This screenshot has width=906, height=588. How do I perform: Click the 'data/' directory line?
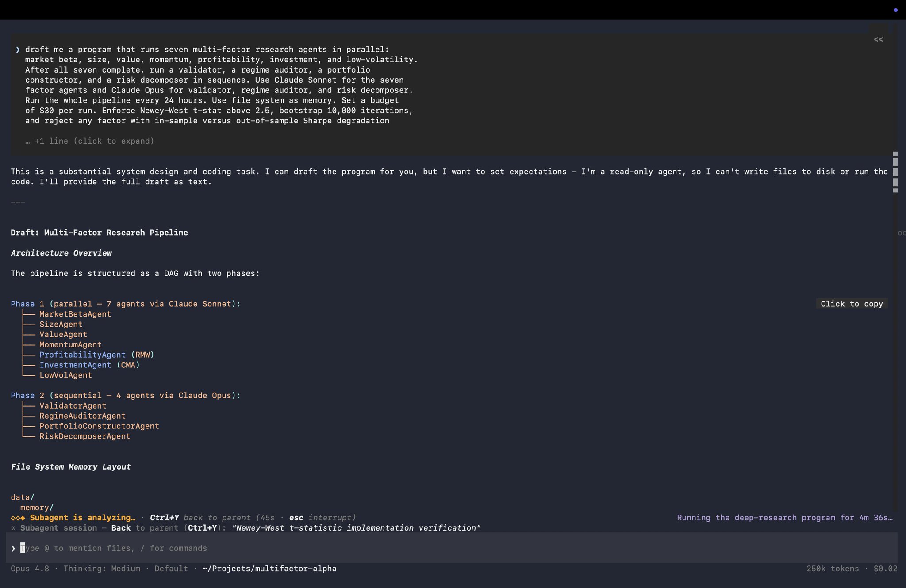23,497
